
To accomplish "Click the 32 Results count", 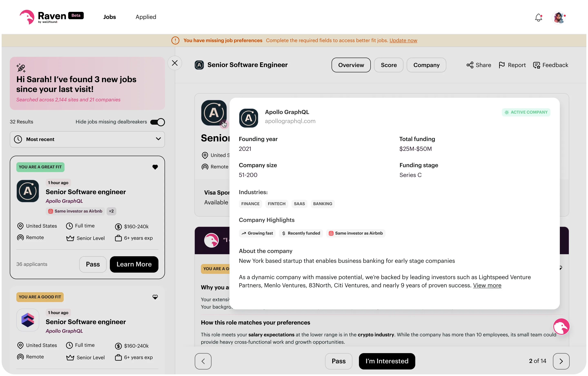I will point(21,122).
